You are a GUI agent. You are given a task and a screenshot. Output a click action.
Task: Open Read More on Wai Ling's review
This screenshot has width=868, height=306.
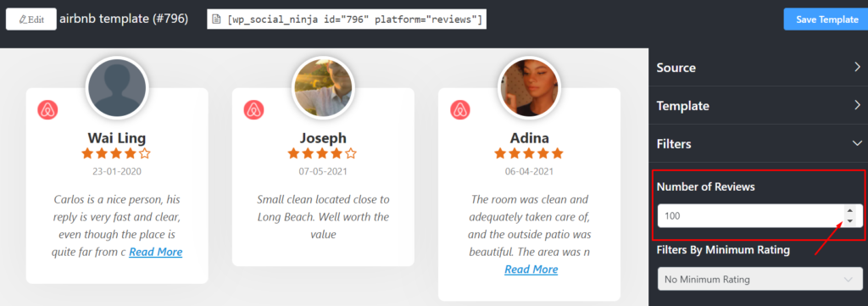(156, 252)
